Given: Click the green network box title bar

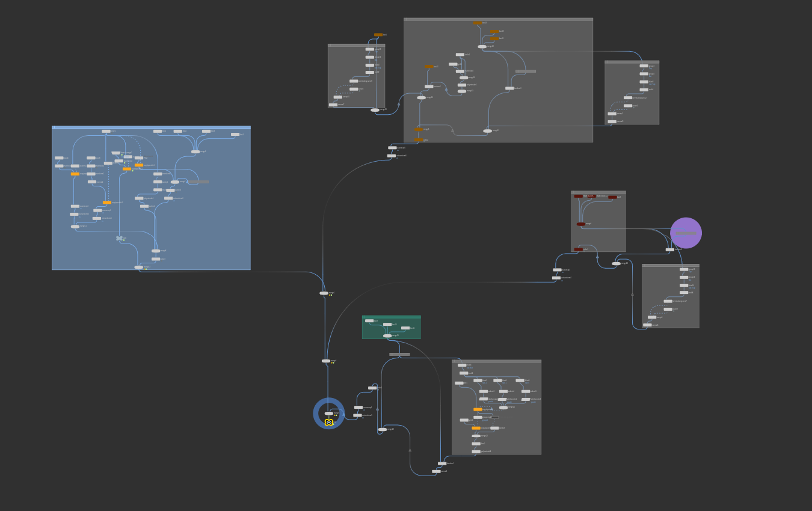Looking at the screenshot, I should click(x=391, y=317).
